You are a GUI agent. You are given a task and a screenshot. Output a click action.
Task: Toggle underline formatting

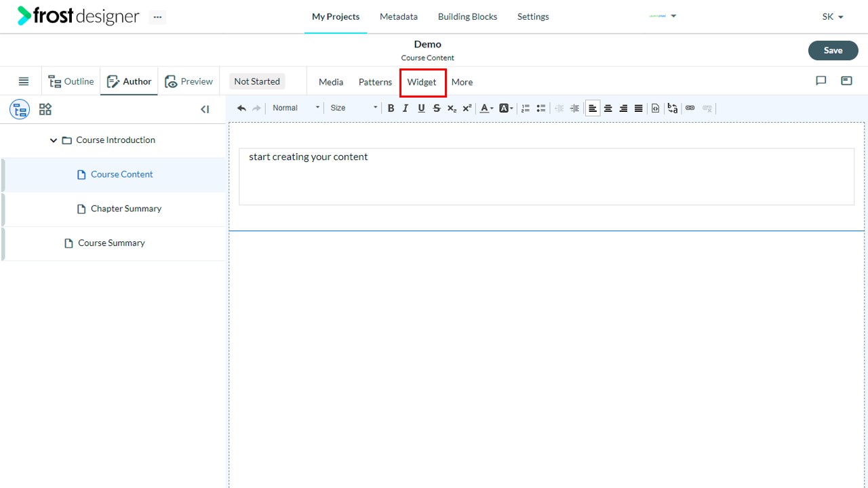[421, 108]
